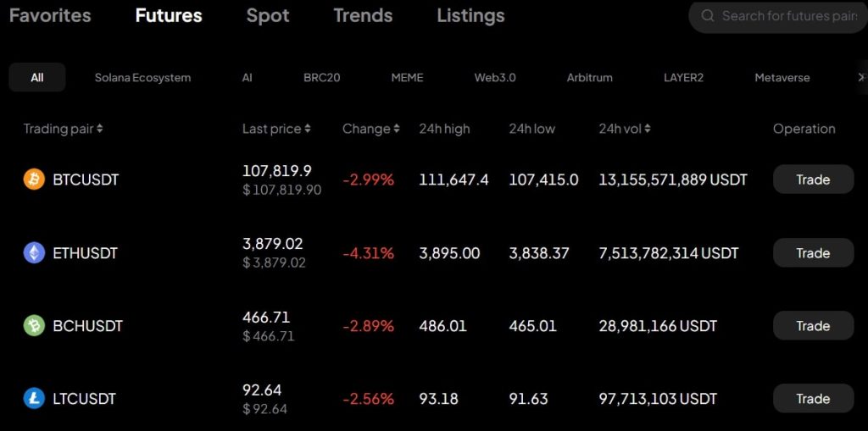This screenshot has width=868, height=431.
Task: Click Trade button for BTCUSDT
Action: (813, 180)
